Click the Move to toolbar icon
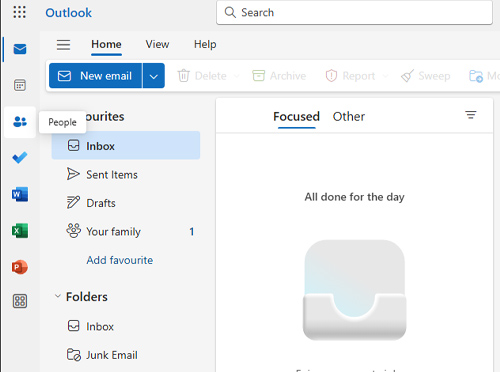500x372 pixels. click(x=476, y=76)
